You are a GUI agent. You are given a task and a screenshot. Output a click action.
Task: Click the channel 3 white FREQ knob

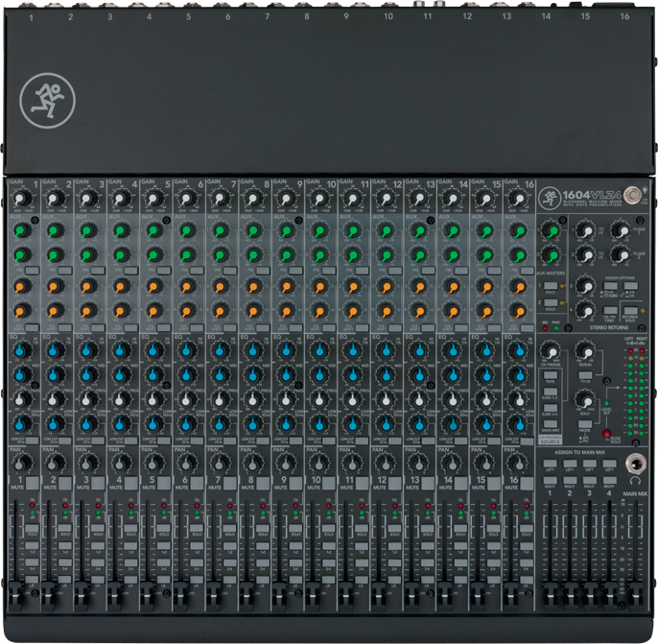(88, 398)
